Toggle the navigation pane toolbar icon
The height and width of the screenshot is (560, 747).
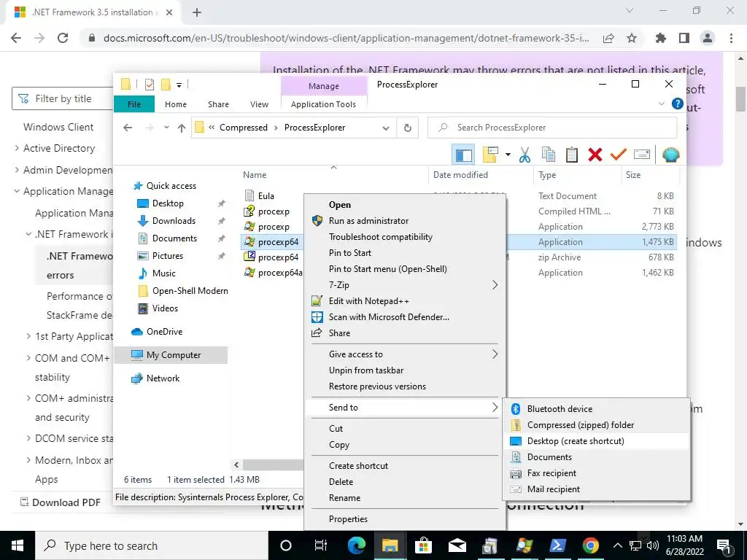[463, 155]
